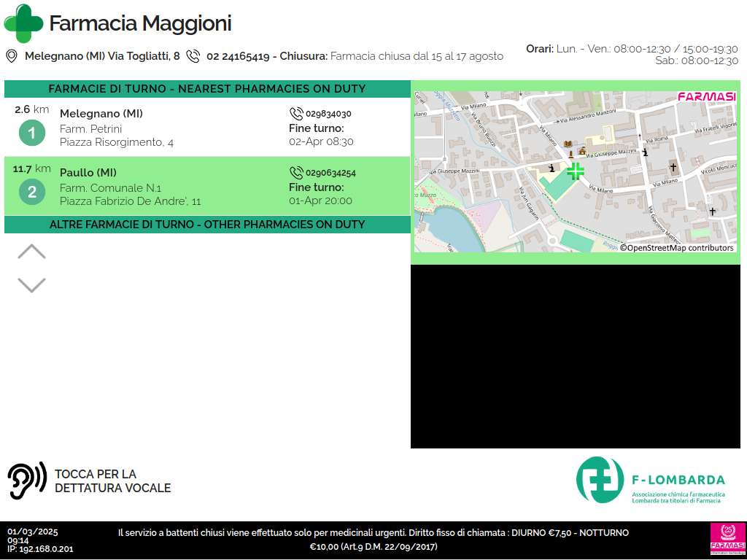Open the Altre Farmacie di Turno header
The image size is (747, 560).
[207, 225]
